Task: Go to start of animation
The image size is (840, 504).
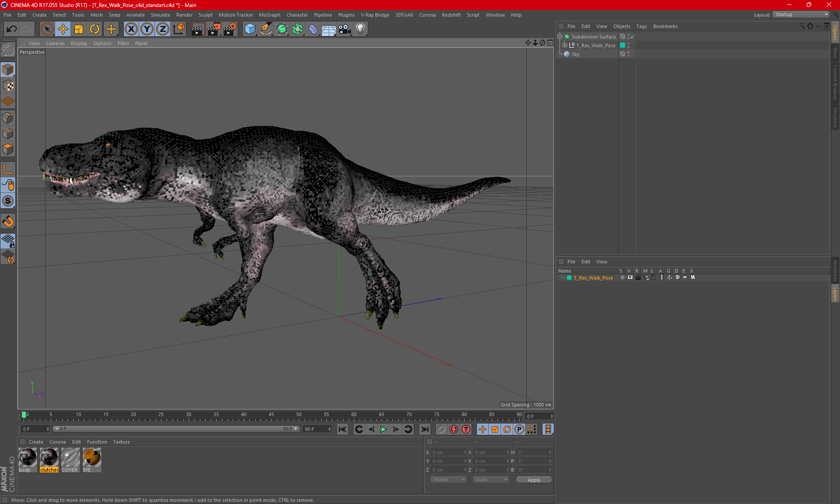Action: tap(343, 429)
